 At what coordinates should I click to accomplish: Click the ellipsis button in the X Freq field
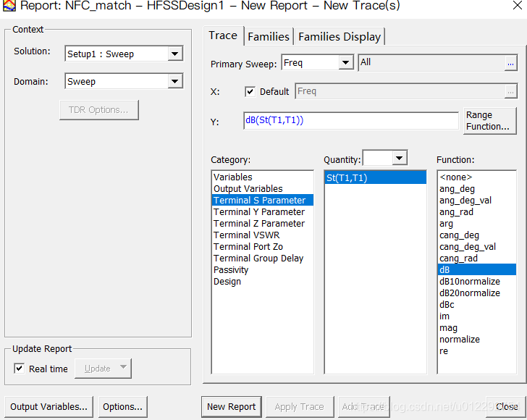tap(510, 92)
